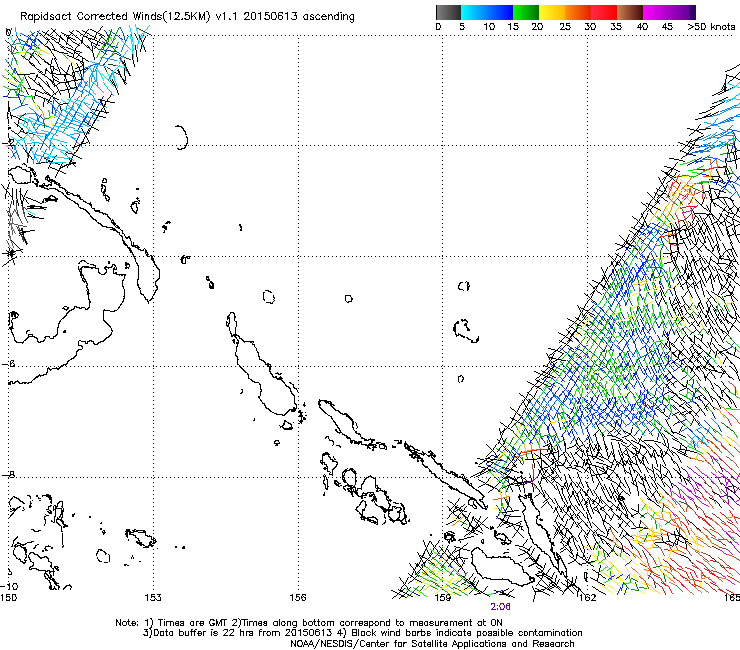Click the Rapidscat Corrected Winds title text

[x=187, y=17]
